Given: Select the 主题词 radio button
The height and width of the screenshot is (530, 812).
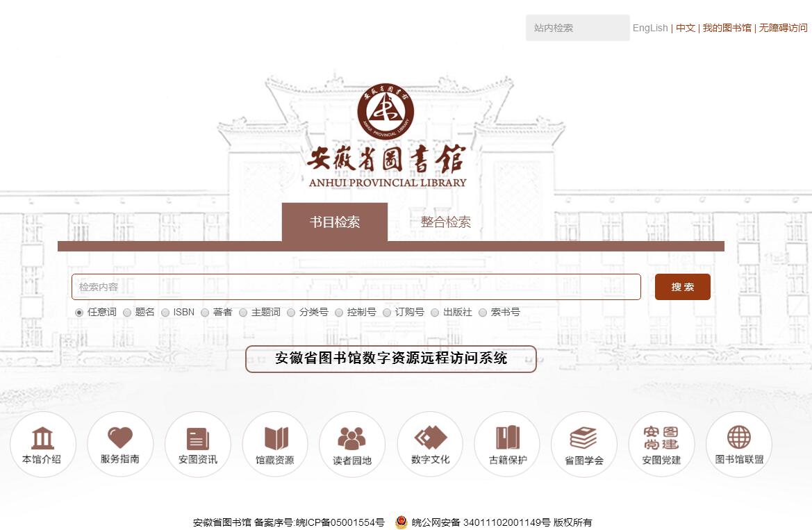Looking at the screenshot, I should [243, 313].
